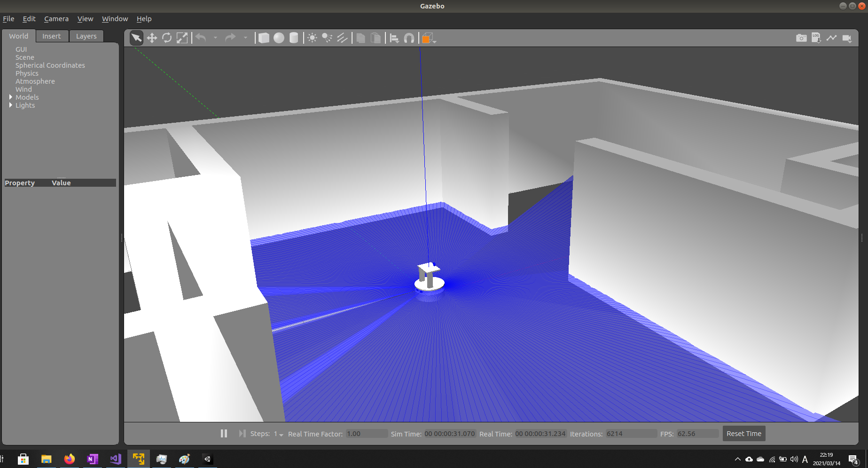Toggle the Snap tool

tap(409, 38)
